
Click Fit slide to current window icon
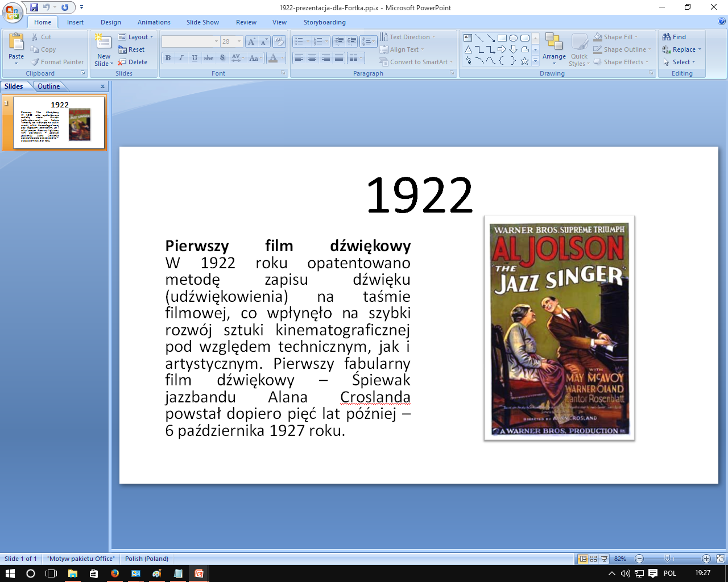pos(720,559)
